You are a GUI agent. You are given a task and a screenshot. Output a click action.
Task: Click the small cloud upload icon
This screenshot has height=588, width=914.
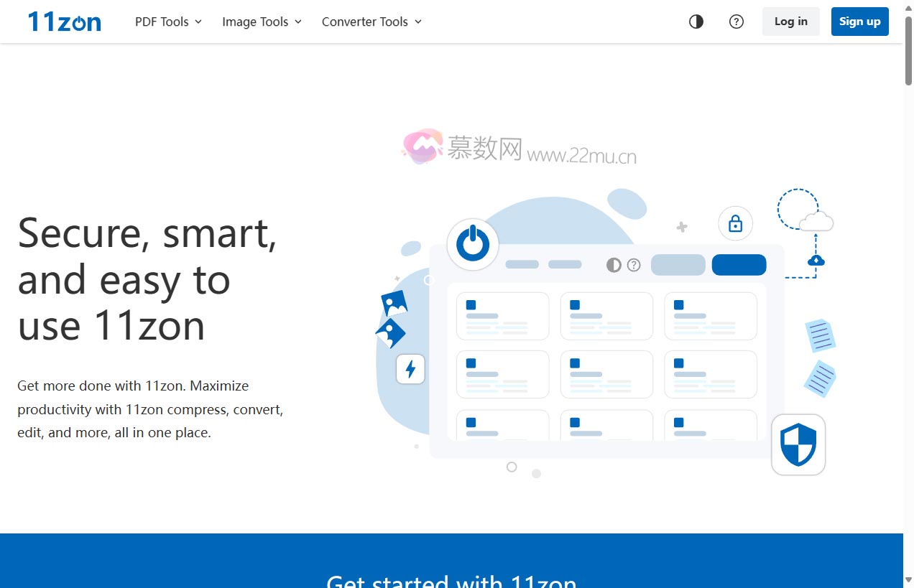click(816, 260)
